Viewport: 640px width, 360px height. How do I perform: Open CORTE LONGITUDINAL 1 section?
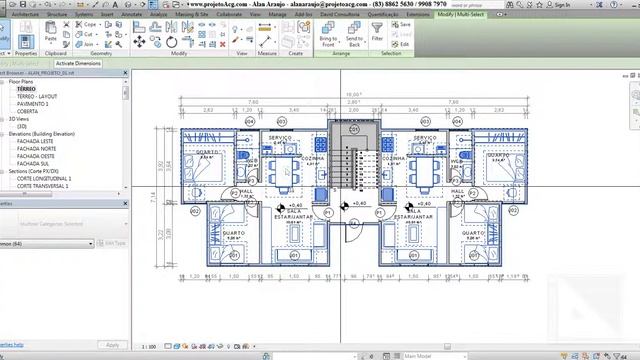point(44,178)
